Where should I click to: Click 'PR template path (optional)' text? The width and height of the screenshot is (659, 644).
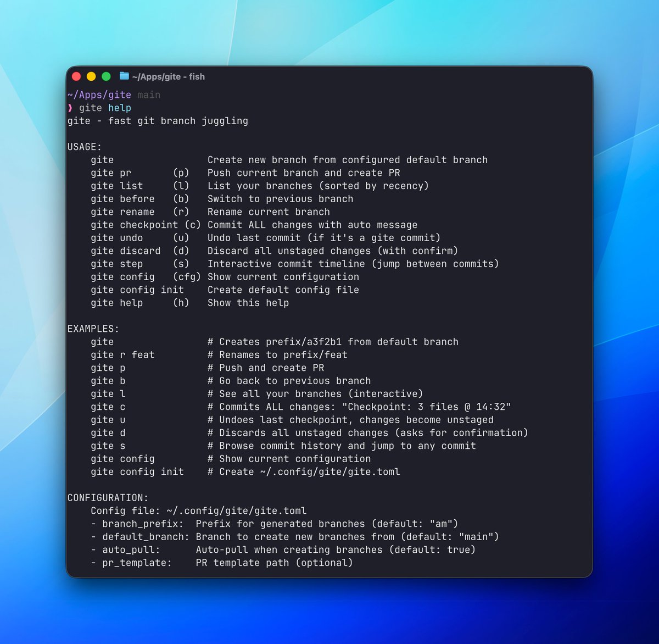coord(275,563)
